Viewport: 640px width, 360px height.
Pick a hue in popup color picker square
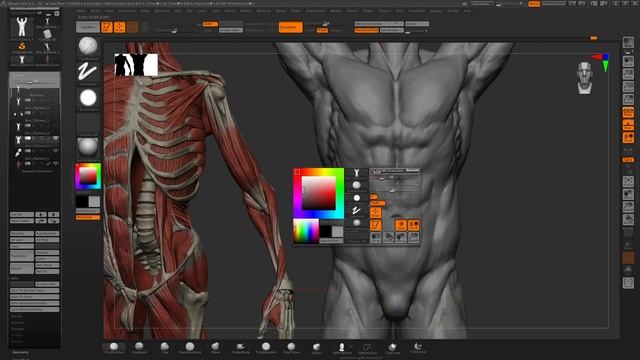click(318, 193)
